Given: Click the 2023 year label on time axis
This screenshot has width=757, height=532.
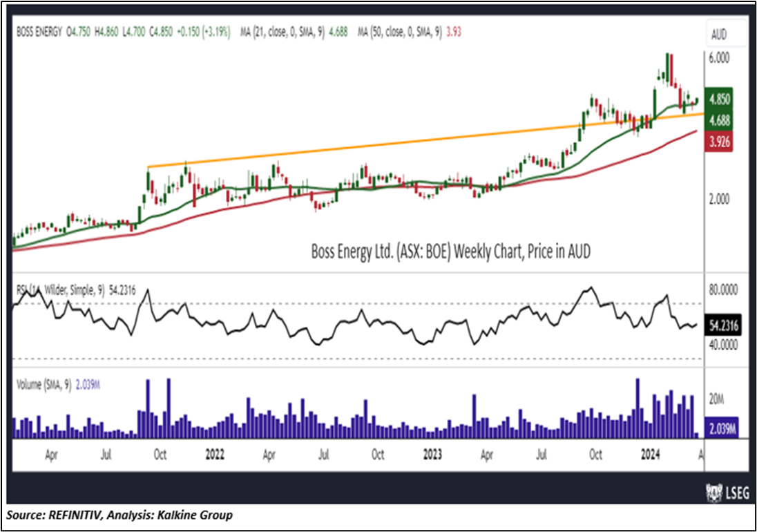Looking at the screenshot, I should tap(432, 455).
